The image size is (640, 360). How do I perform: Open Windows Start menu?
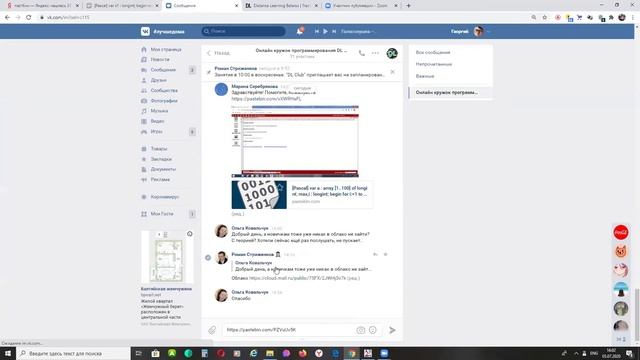tap(8, 353)
